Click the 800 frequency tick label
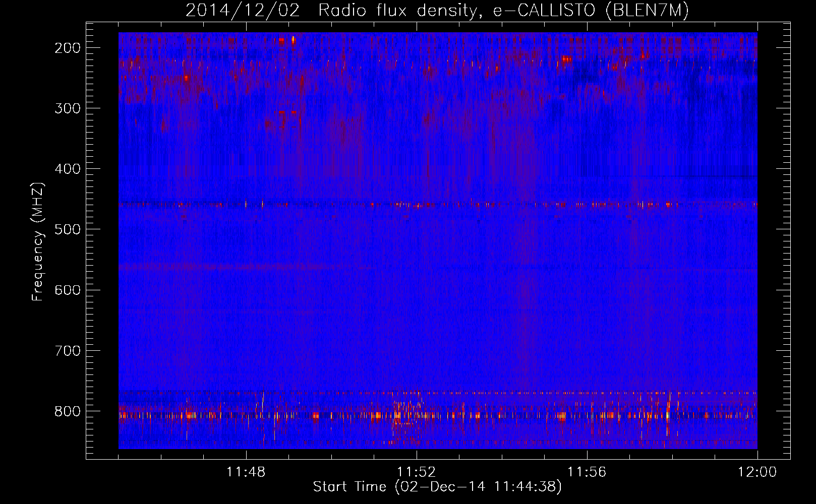816x504 pixels. tap(68, 411)
